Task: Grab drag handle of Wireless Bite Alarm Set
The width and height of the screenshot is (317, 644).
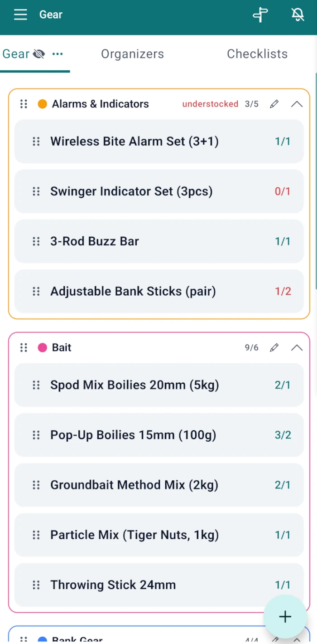Action: click(x=36, y=141)
